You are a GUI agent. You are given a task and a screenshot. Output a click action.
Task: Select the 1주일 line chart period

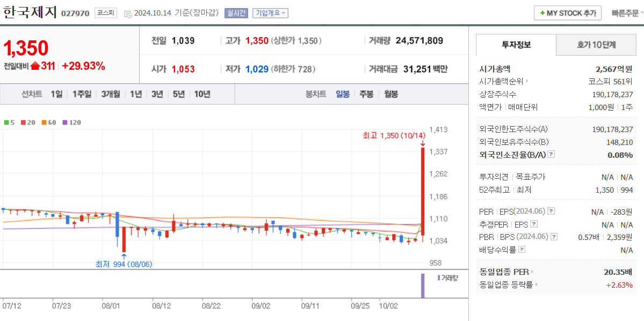tap(82, 94)
